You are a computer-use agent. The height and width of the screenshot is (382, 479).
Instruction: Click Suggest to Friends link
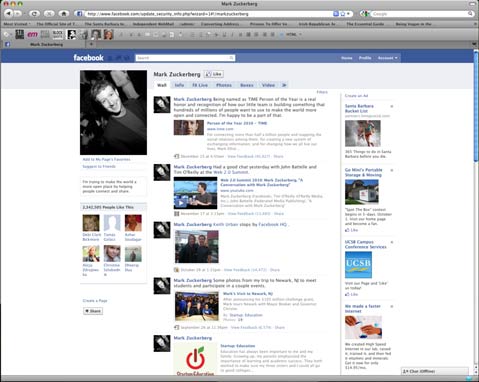(99, 166)
